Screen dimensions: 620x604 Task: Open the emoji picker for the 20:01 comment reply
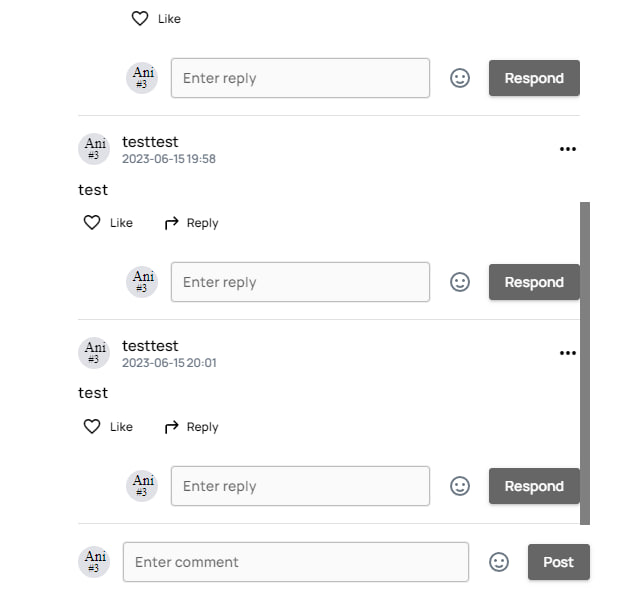tap(460, 486)
